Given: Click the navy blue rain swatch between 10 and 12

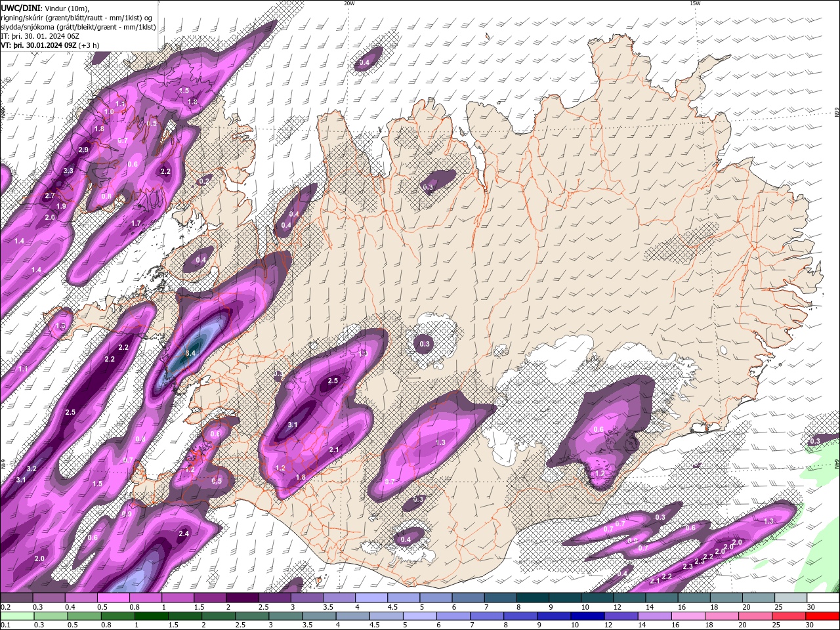Looking at the screenshot, I should pyautogui.click(x=586, y=616).
